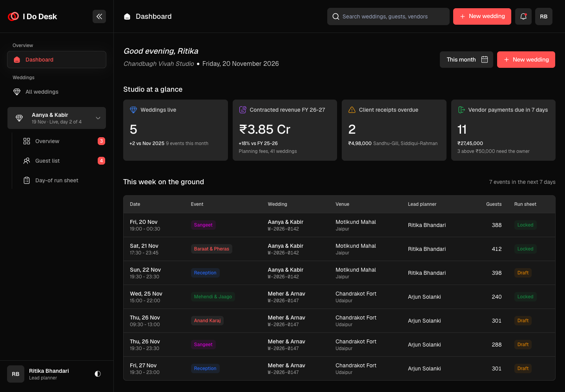565x392 pixels.
Task: Expand the Aanya & Kabir wedding chevron
Action: (98, 118)
